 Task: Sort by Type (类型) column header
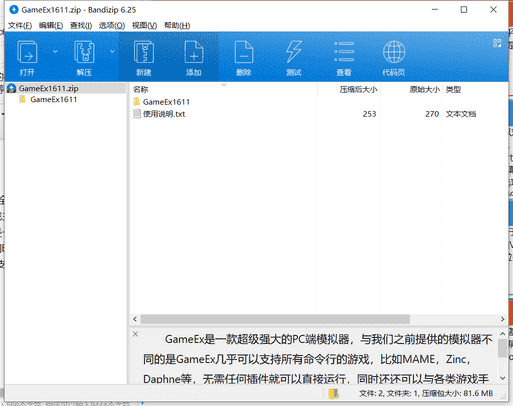pos(453,89)
